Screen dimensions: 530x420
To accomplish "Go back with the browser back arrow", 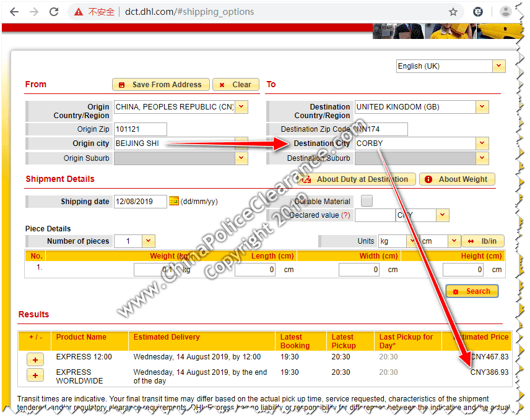I will click(x=14, y=12).
